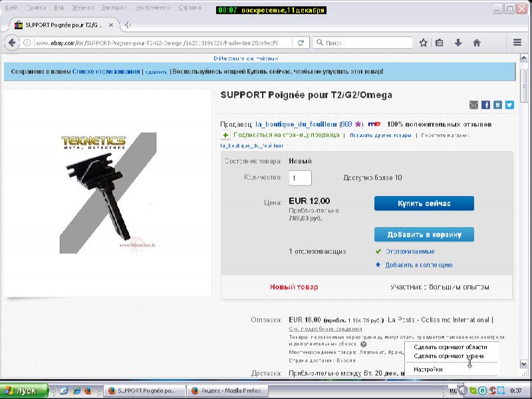This screenshot has height=399, width=532.
Task: Open a new tab with the plus button
Action: pos(128,25)
